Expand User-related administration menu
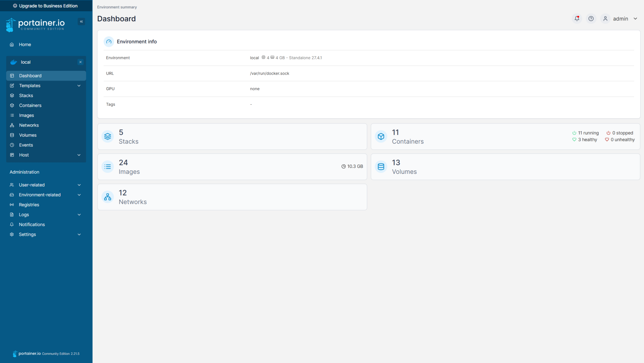Viewport: 644px width, 363px height. [79, 185]
